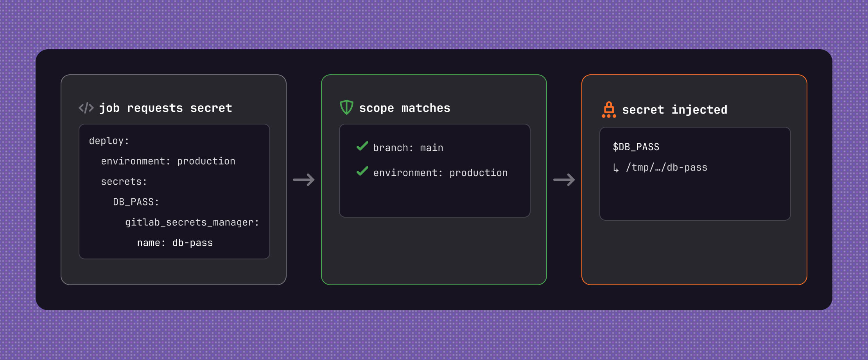Click the 'deploy:' line
The image size is (868, 360).
pos(109,141)
